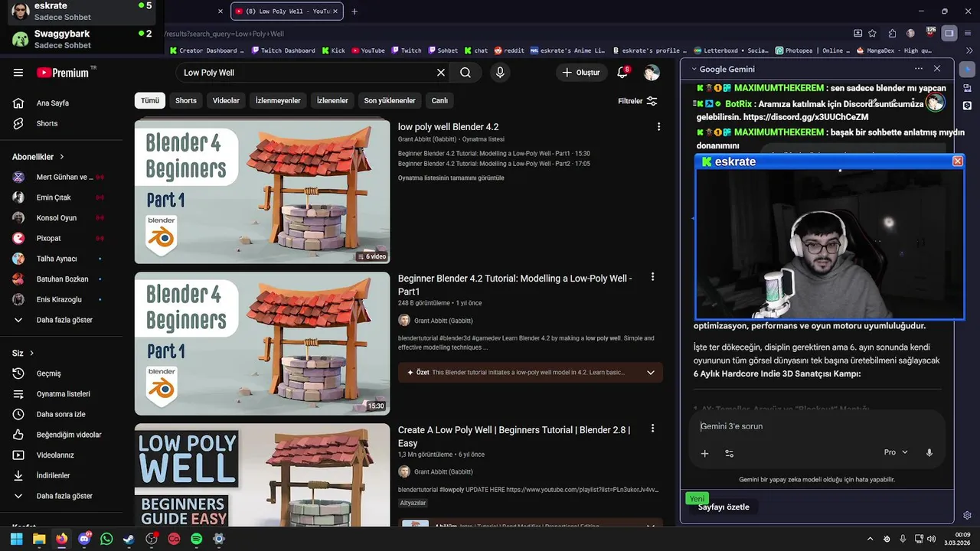The height and width of the screenshot is (551, 980).
Task: Open the Abonelikler section arrow
Action: 62,157
